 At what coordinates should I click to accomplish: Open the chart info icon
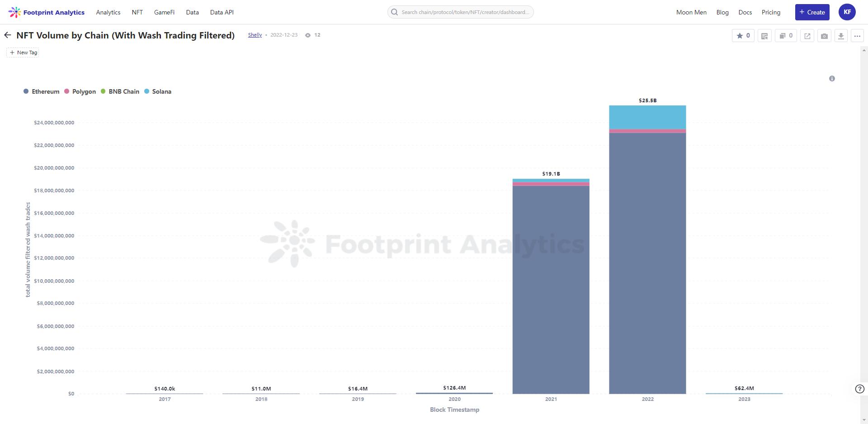832,79
